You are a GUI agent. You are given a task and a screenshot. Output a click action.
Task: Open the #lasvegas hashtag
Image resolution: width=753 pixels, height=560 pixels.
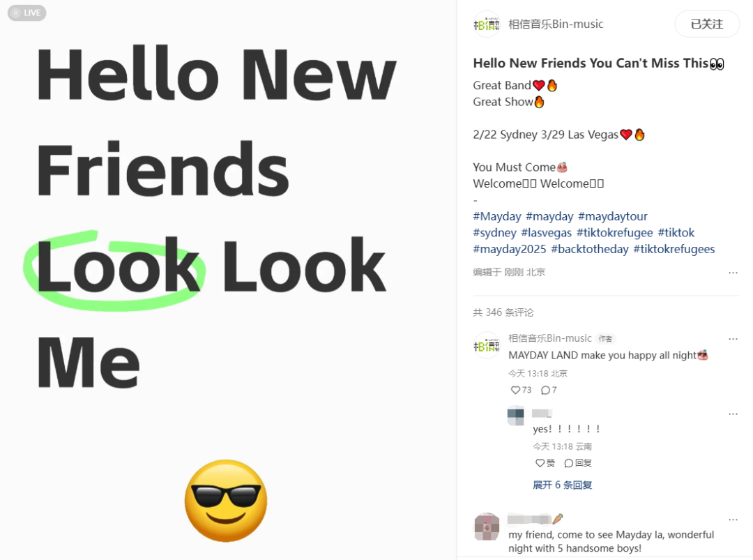(x=547, y=232)
